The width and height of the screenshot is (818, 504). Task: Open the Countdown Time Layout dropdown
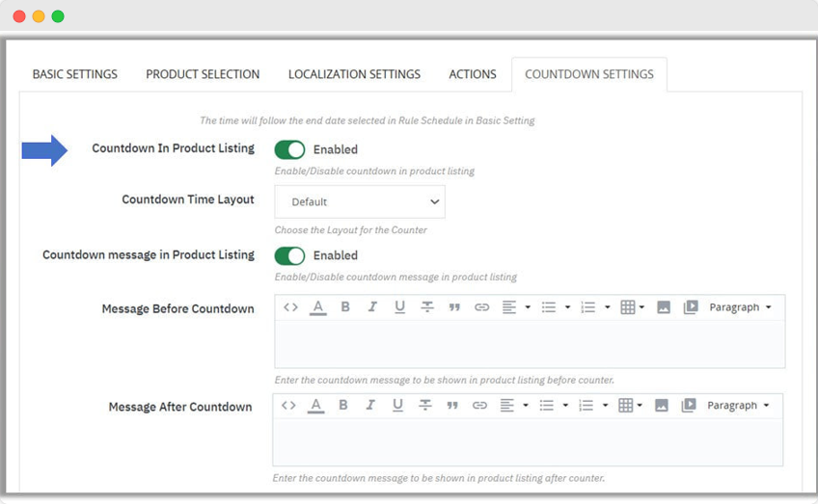pyautogui.click(x=360, y=202)
